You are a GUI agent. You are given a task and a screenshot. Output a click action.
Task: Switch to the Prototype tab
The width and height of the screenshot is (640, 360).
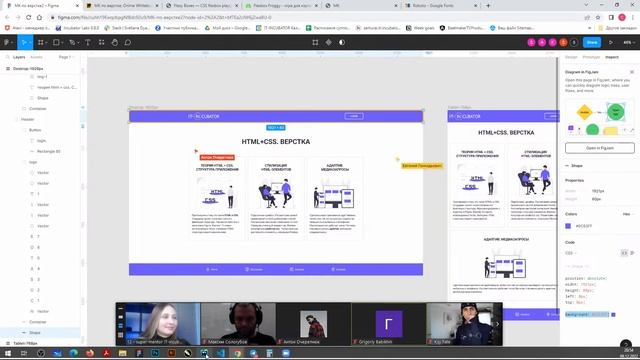coord(591,57)
